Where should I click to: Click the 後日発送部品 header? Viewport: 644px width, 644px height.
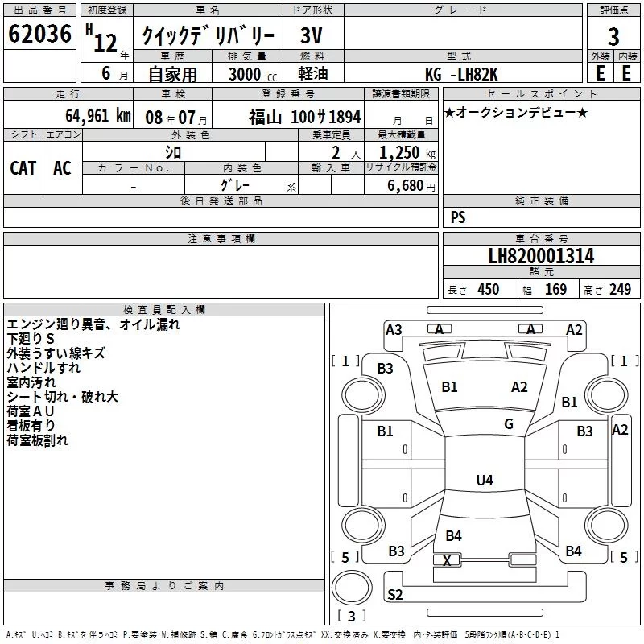[221, 200]
